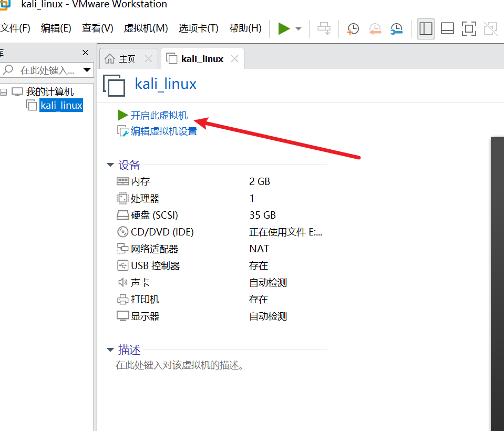The width and height of the screenshot is (504, 431).
Task: Collapse the 设备 devices section
Action: pos(110,165)
